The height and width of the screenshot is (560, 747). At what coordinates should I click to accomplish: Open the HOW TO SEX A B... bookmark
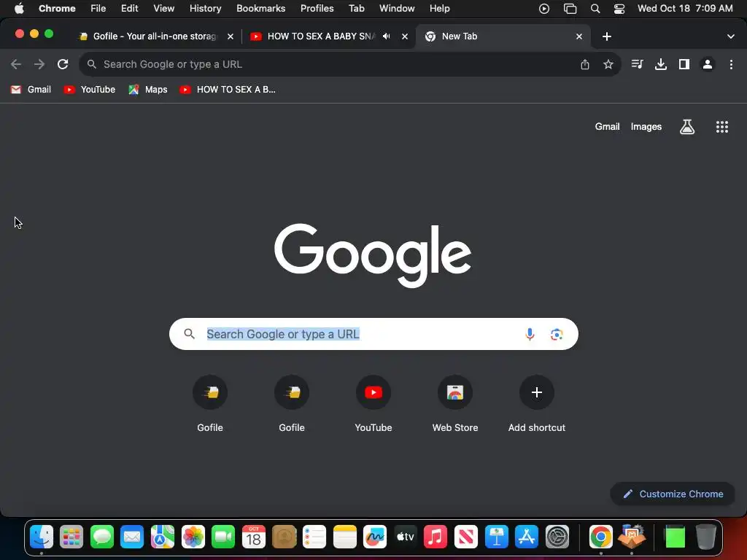click(x=228, y=90)
